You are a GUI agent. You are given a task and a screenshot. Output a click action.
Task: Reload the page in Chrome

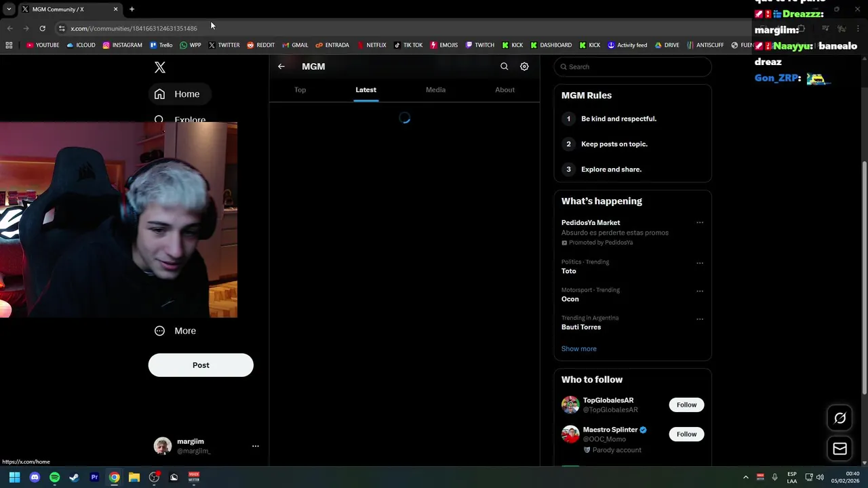coord(42,28)
